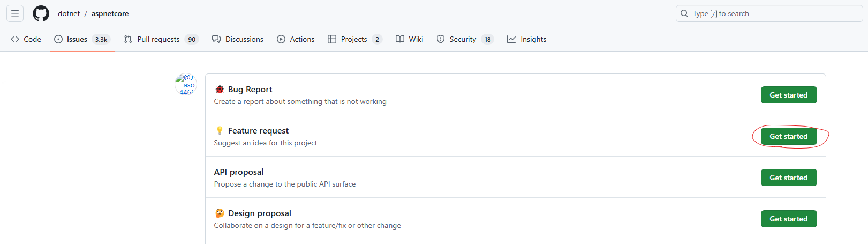Screen dimensions: 868x244
Task: Click the Projects count badge 2
Action: 377,39
